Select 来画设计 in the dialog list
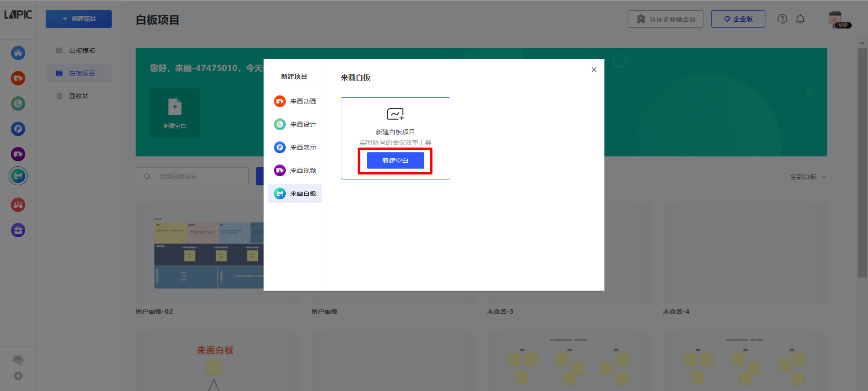Image resolution: width=868 pixels, height=391 pixels. [295, 124]
